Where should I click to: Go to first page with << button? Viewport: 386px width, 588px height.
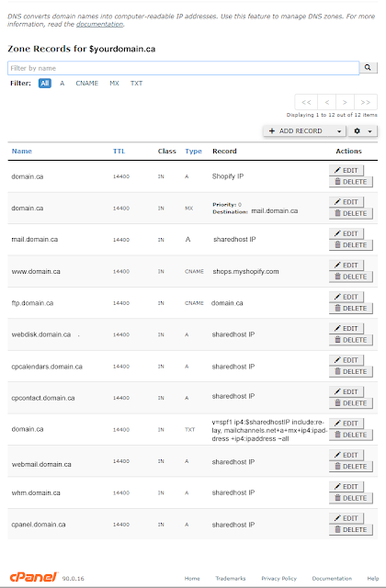pyautogui.click(x=306, y=102)
